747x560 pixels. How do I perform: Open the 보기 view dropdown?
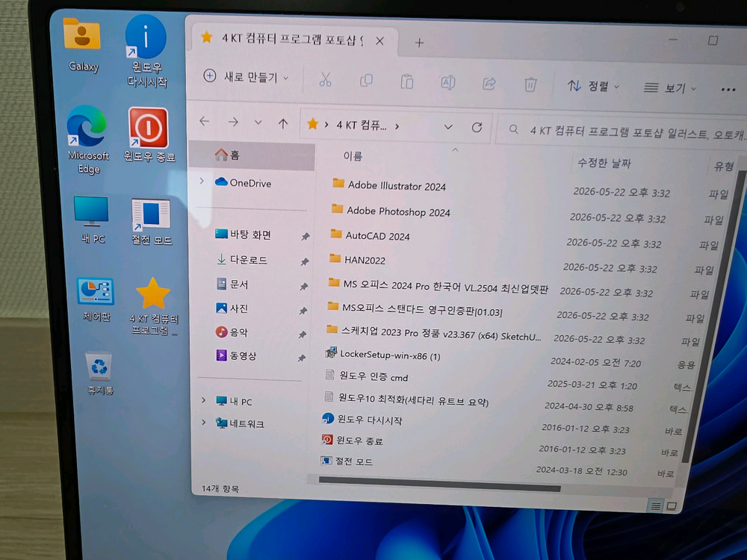[x=669, y=88]
